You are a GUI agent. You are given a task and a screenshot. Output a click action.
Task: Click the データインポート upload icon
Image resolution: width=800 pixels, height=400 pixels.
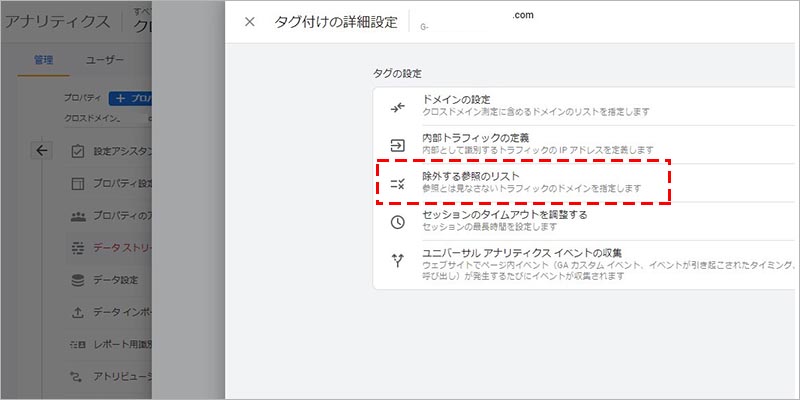click(x=78, y=312)
